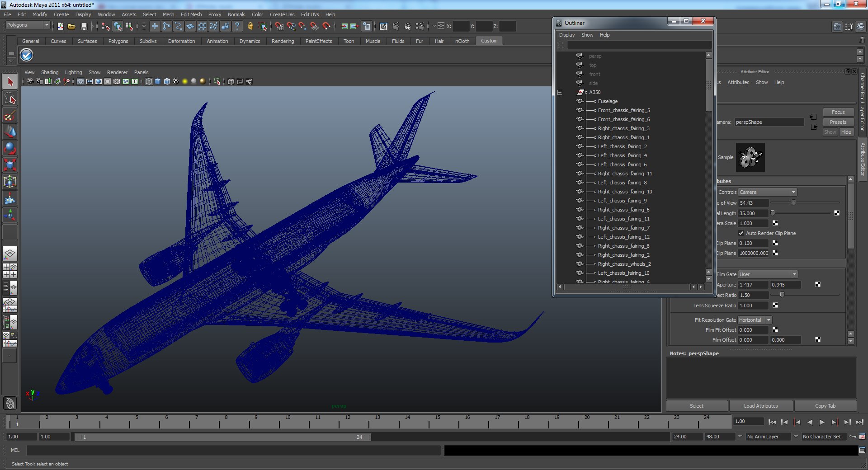Viewport: 868px width, 470px height.
Task: Adjust the Focal Length slider
Action: tap(773, 213)
